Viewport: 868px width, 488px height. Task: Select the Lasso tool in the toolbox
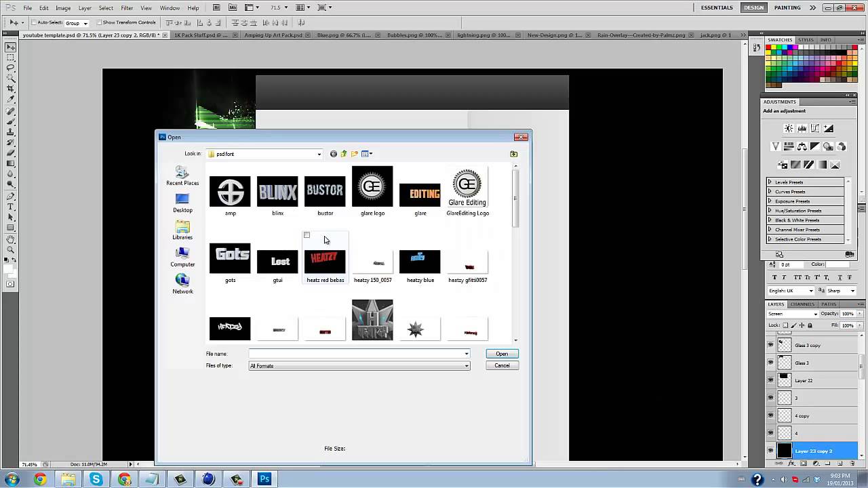click(11, 68)
